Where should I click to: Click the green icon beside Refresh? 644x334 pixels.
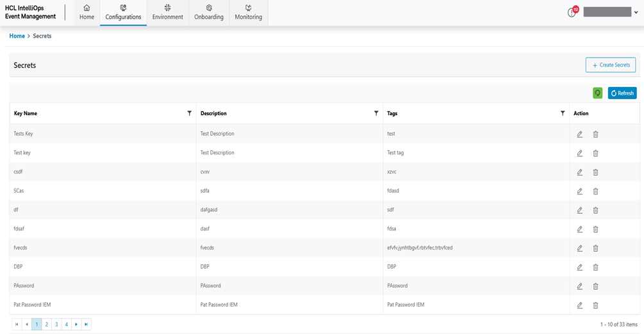point(598,93)
